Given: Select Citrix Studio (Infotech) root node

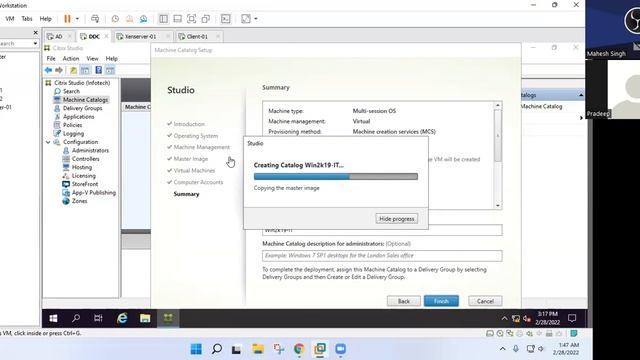Looking at the screenshot, I should point(82,83).
